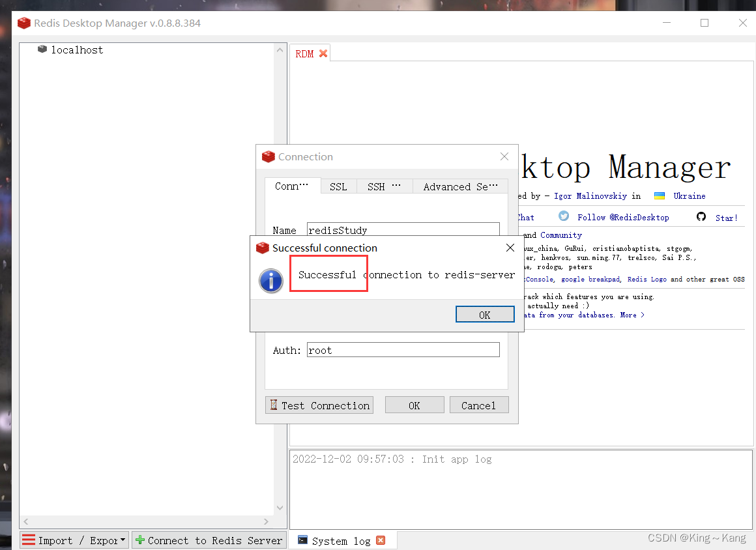The width and height of the screenshot is (756, 550).
Task: Open the Advanced Settings tab
Action: tap(460, 186)
